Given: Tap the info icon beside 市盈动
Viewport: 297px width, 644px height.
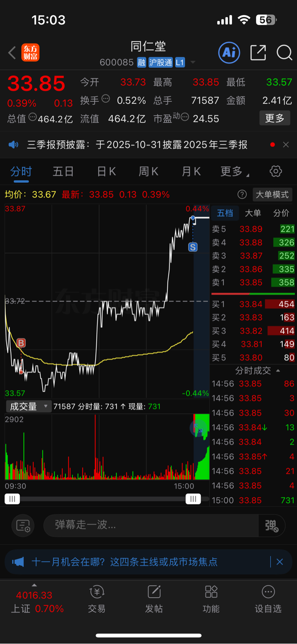Looking at the screenshot, I should (x=185, y=117).
